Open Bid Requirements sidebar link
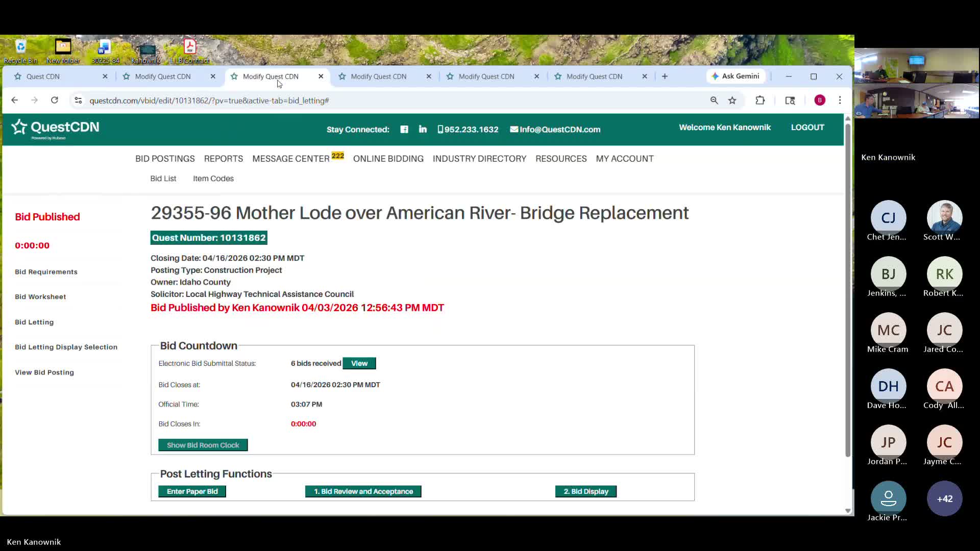Viewport: 980px width, 551px height. (x=46, y=272)
